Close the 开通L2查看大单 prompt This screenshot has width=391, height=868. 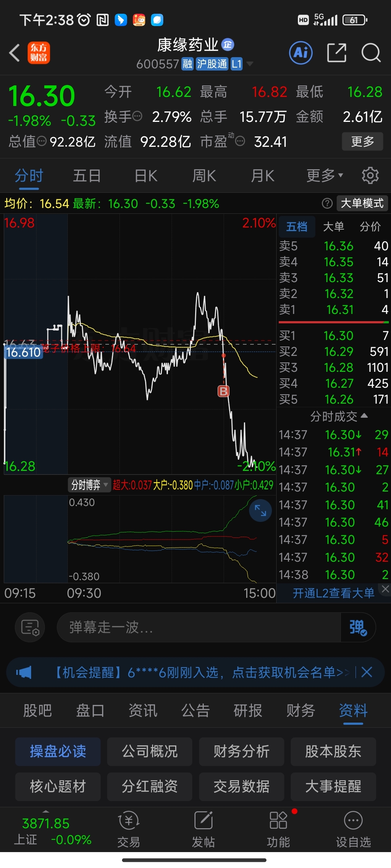pyautogui.click(x=385, y=589)
